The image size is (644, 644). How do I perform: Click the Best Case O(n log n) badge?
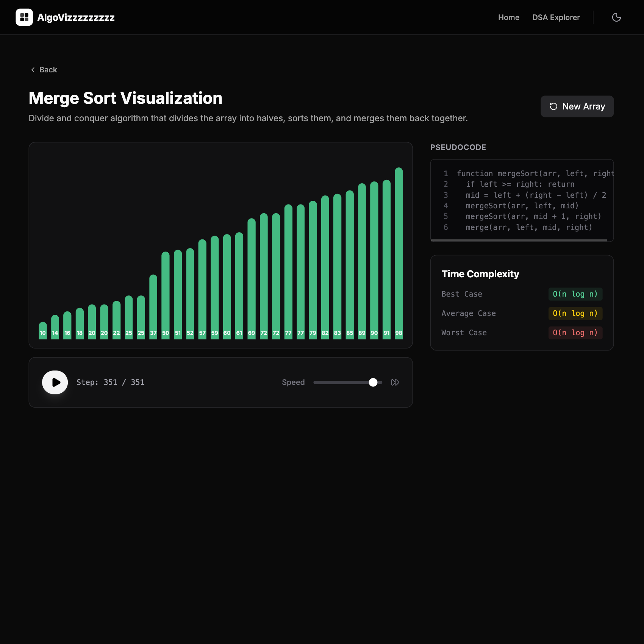click(x=575, y=294)
